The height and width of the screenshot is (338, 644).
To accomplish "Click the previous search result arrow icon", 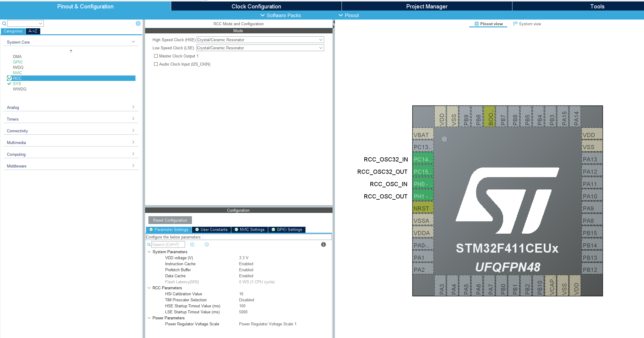I will tap(192, 244).
